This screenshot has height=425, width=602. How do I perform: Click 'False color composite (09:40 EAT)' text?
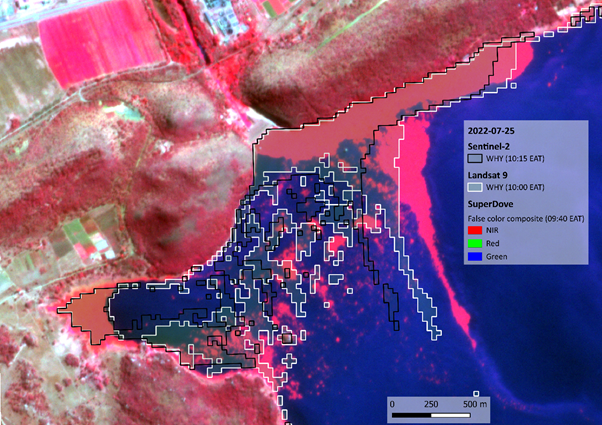pos(526,219)
